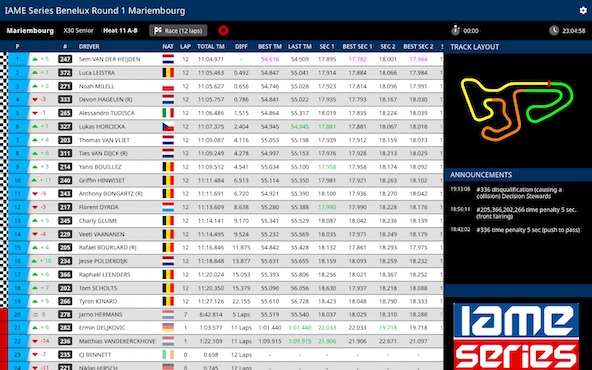Screen dimensions: 592x370
Task: Click driver name Yanis BOUILLEZ
Action: point(100,167)
